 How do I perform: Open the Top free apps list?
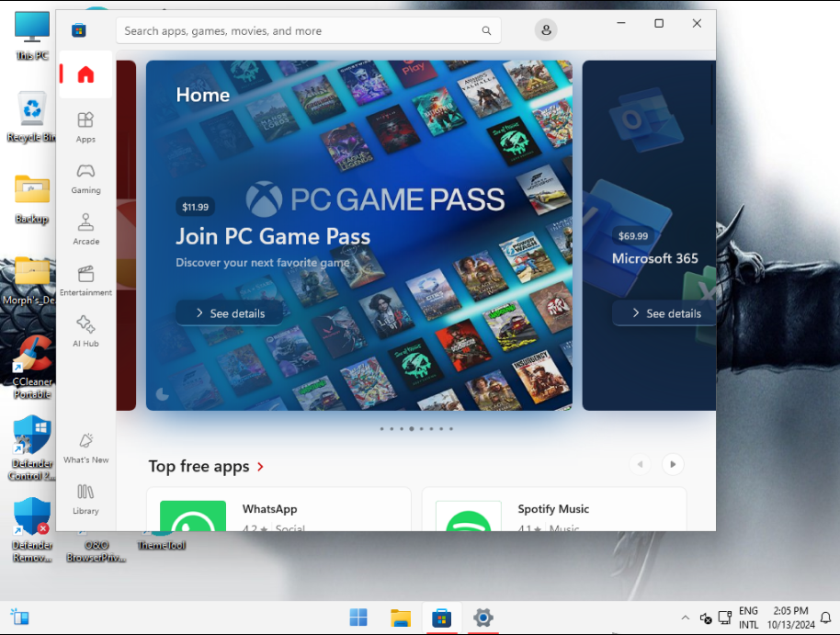coord(199,466)
